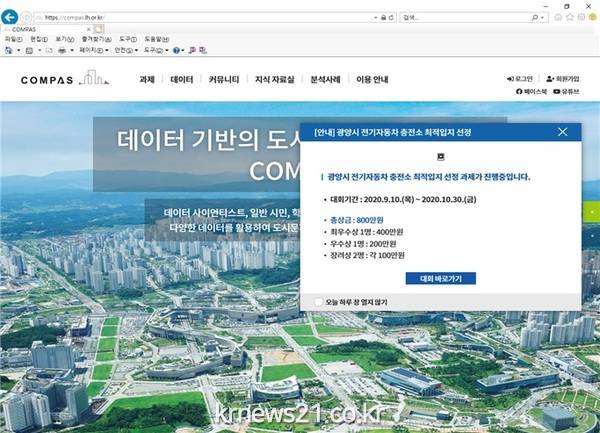Click the 대회 바로가기 button
Image resolution: width=600 pixels, height=433 pixels.
click(x=440, y=278)
